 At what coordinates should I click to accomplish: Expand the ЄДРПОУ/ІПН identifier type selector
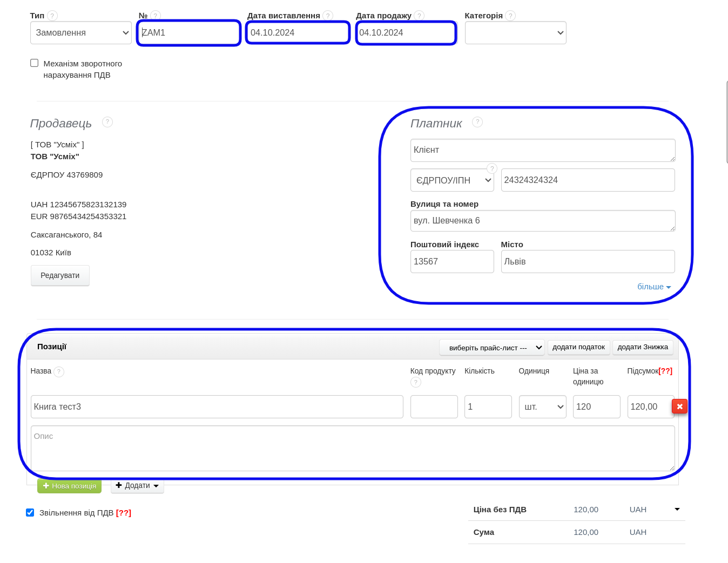(x=452, y=180)
